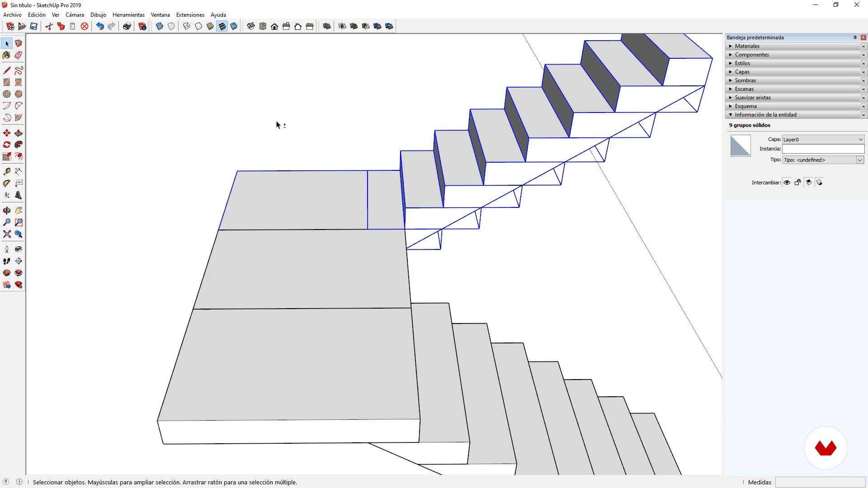
Task: Select the Look Around eye tool
Action: (x=19, y=249)
